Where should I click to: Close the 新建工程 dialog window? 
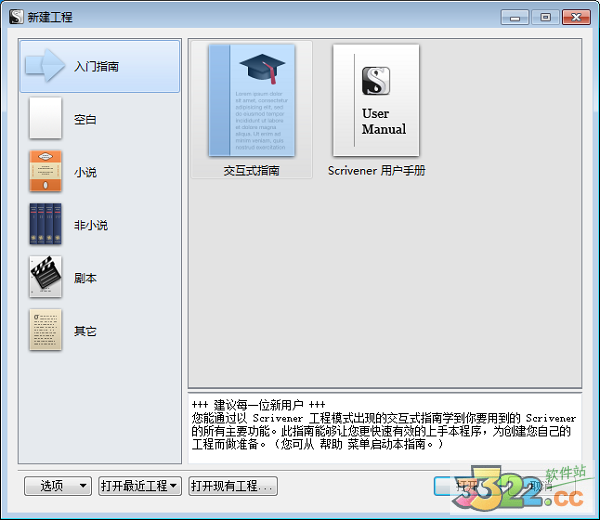[x=576, y=17]
